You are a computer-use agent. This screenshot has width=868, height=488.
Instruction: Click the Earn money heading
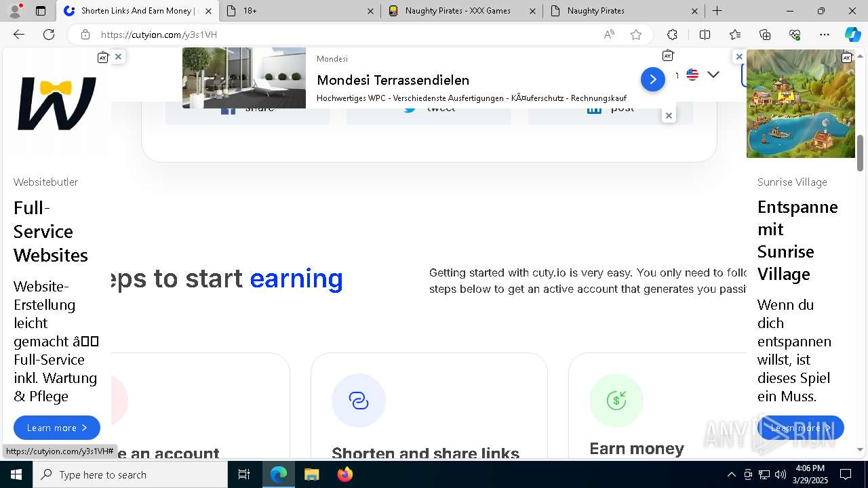tap(637, 449)
